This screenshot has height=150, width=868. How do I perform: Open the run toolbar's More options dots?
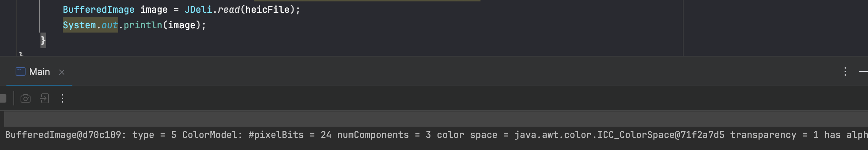tap(62, 98)
